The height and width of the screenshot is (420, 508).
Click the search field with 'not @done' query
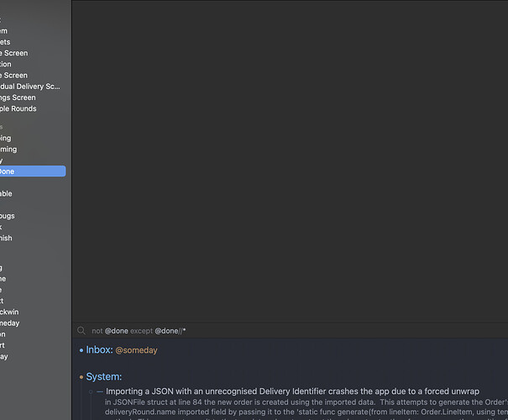(252, 331)
